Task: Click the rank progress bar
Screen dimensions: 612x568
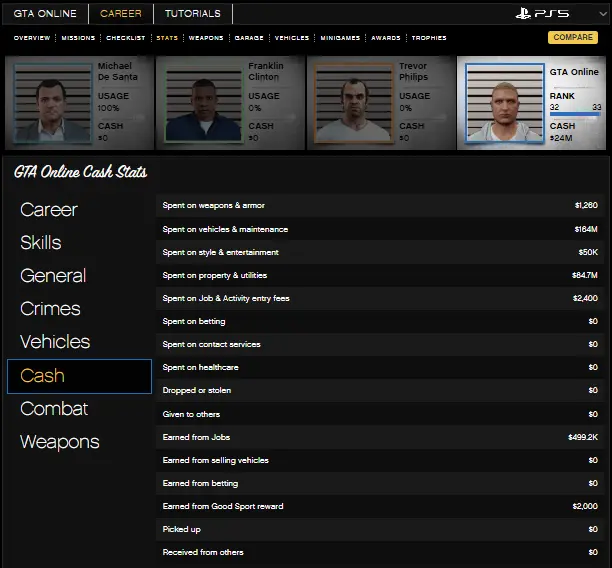Action: point(575,115)
